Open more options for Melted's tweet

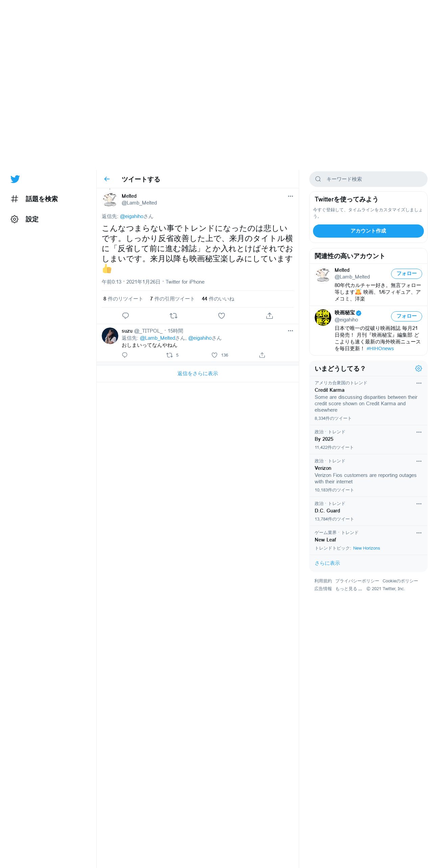[x=290, y=196]
